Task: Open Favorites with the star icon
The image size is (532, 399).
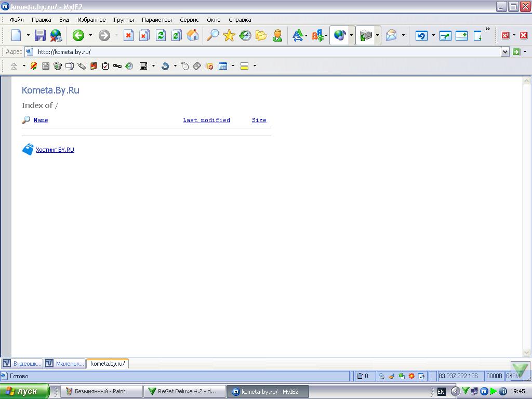Action: pyautogui.click(x=229, y=35)
